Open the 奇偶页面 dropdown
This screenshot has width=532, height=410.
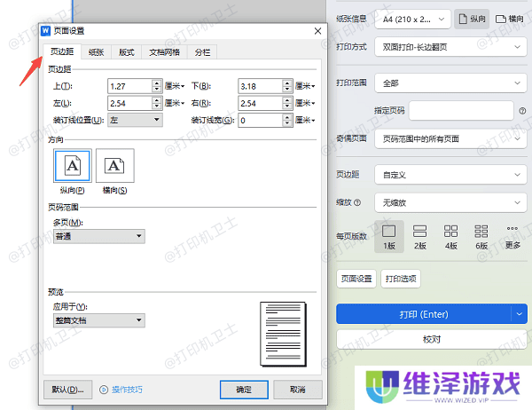(x=451, y=138)
